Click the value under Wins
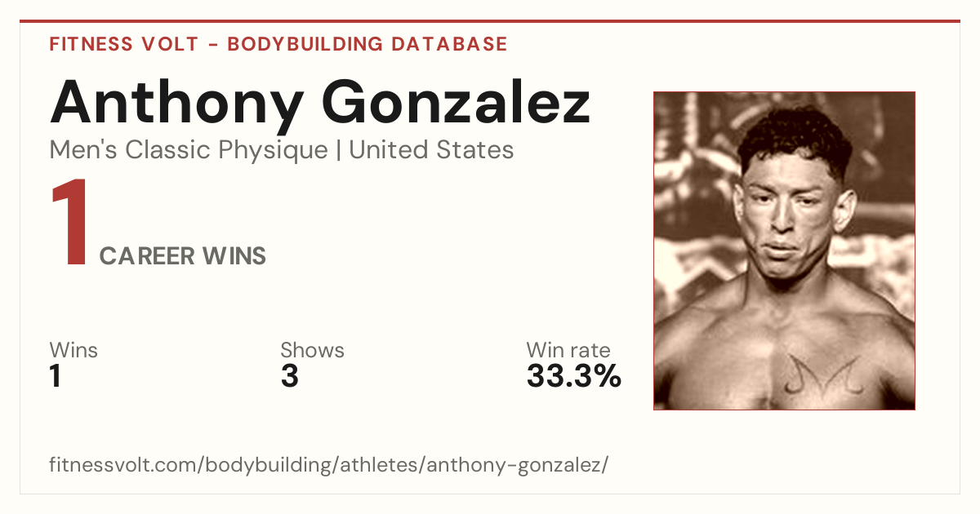Image resolution: width=980 pixels, height=514 pixels. 56,377
